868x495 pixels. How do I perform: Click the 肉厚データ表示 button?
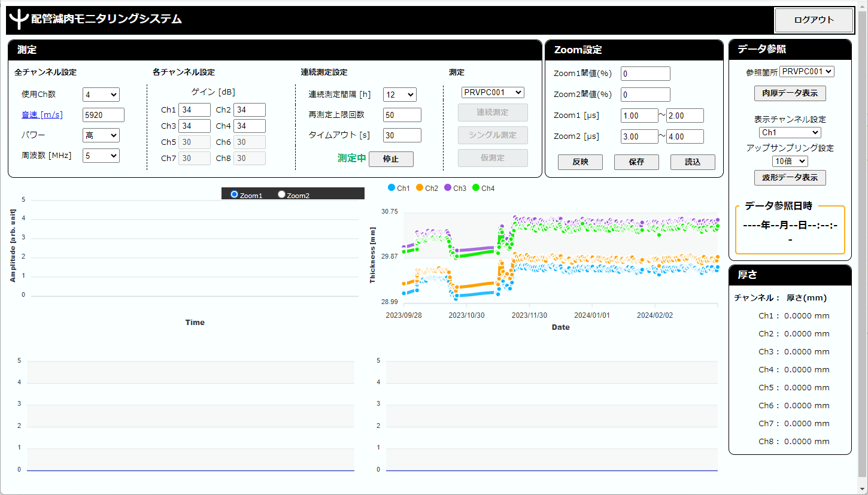coord(790,93)
